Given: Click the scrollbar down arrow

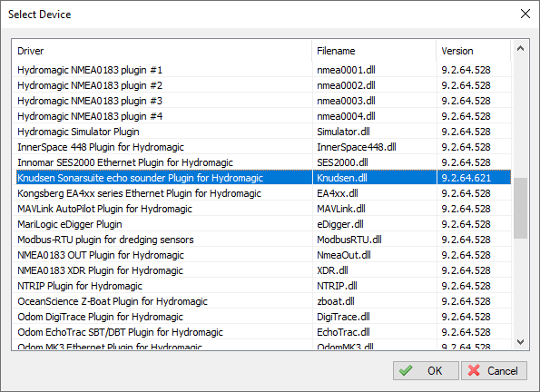Looking at the screenshot, I should coord(520,342).
